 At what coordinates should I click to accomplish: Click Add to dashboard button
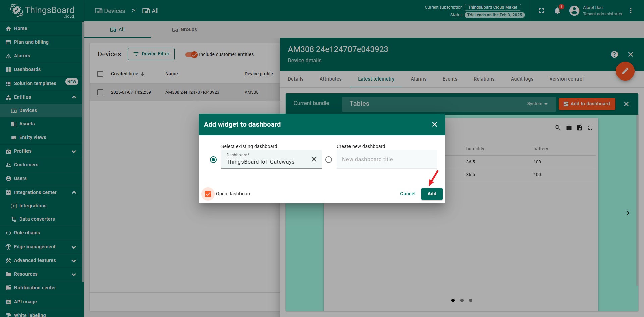pos(587,104)
